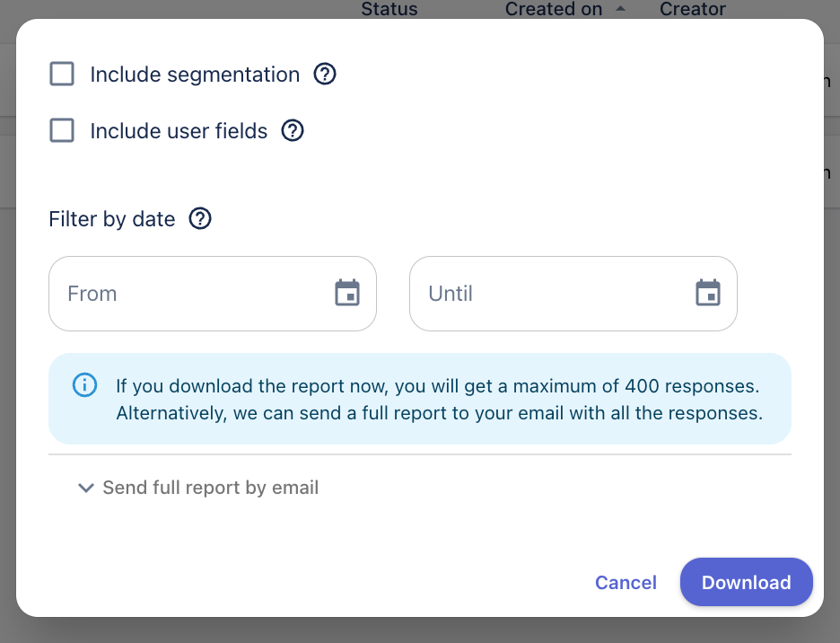Select the Creator column header
The image size is (840, 643).
tap(692, 10)
